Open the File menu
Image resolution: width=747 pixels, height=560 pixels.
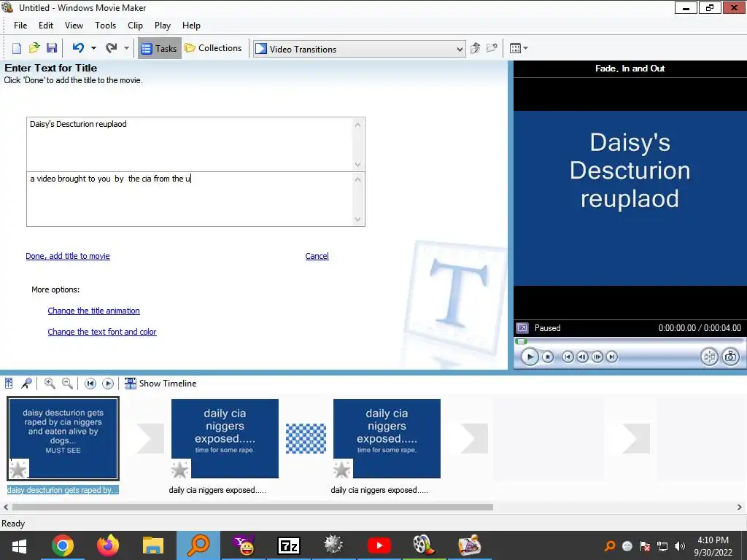[20, 26]
